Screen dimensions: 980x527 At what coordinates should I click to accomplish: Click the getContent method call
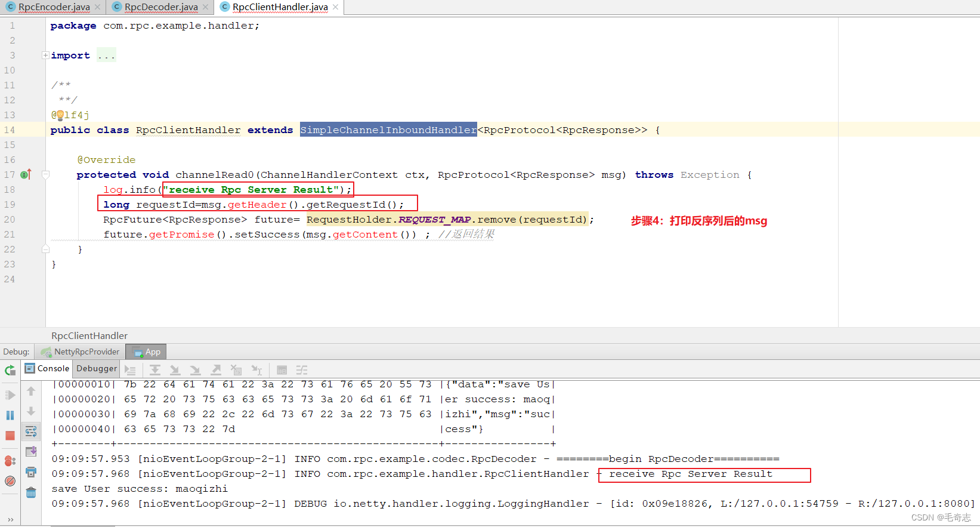pos(365,235)
